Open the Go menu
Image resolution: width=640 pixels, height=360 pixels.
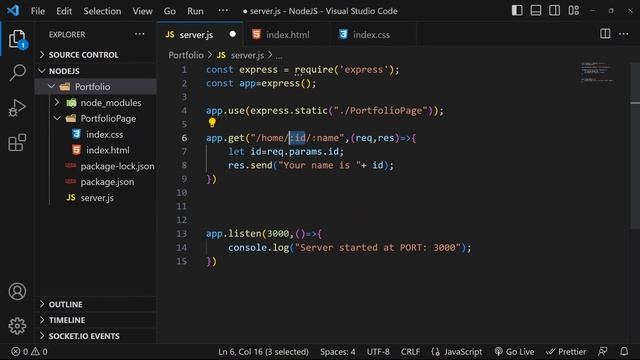pos(169,11)
